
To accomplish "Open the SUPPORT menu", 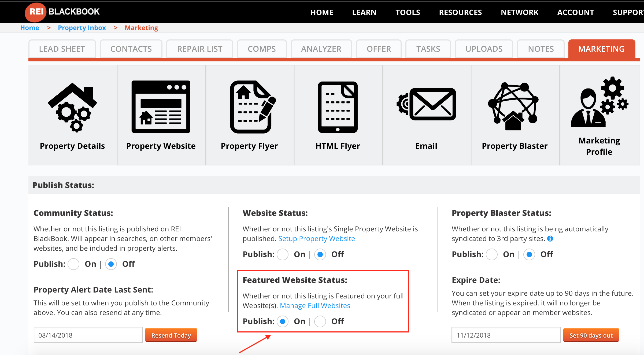I will (628, 12).
